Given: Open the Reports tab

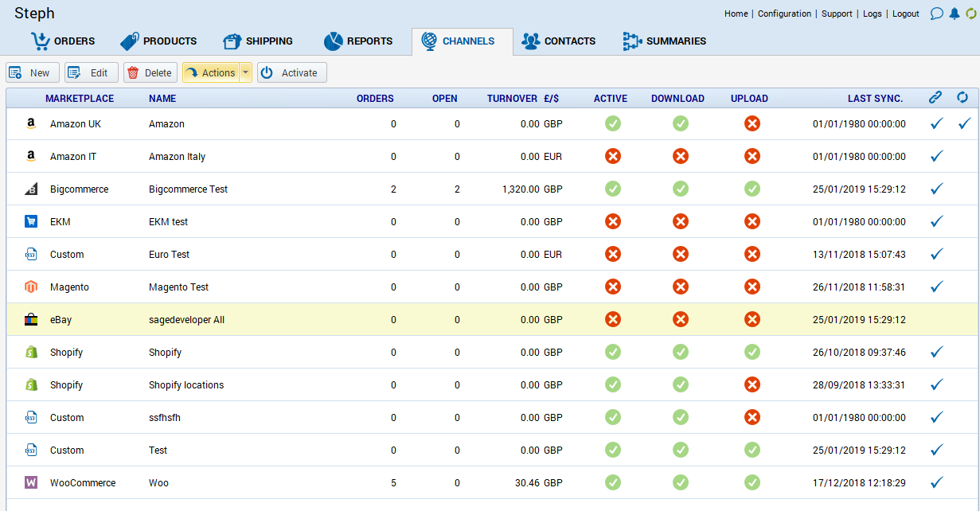Looking at the screenshot, I should coord(358,41).
